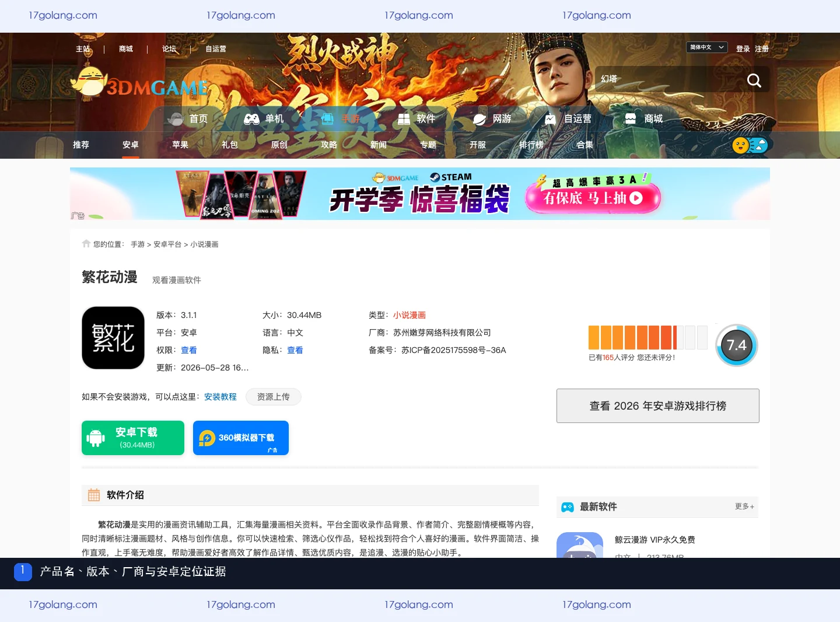Open the 网游 online games nav item
The width and height of the screenshot is (840, 622).
(492, 118)
